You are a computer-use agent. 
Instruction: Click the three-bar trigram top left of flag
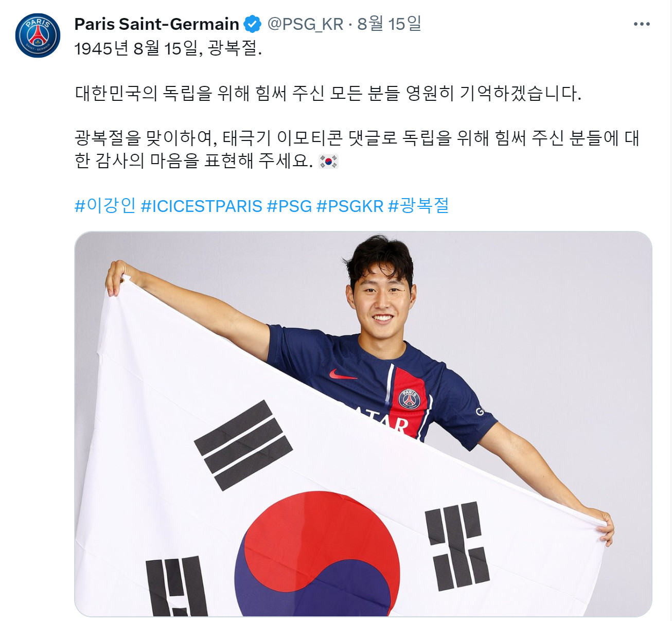click(x=243, y=445)
